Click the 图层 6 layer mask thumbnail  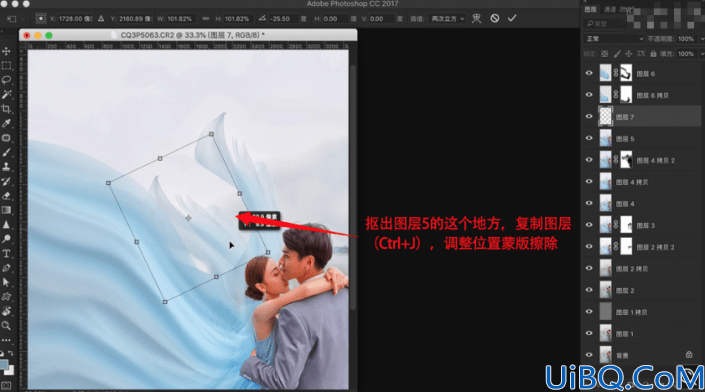pos(626,73)
